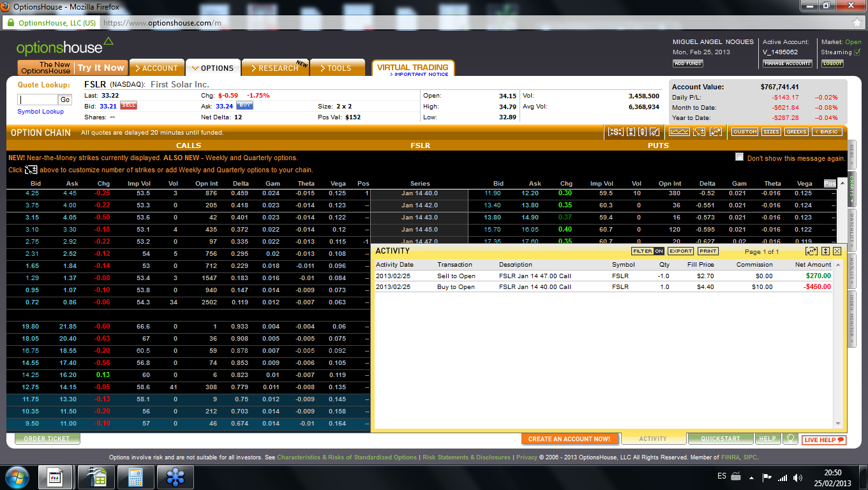Image resolution: width=868 pixels, height=490 pixels.
Task: Click the GREEKS view button
Action: (797, 132)
